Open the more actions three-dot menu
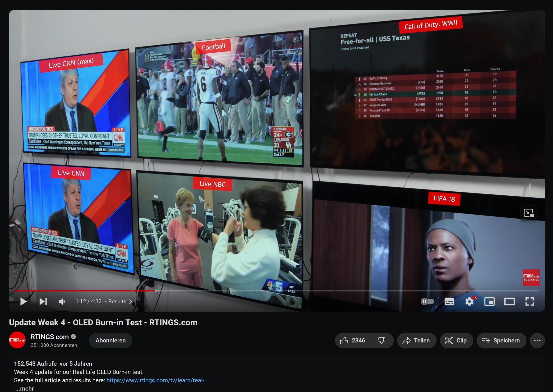 click(x=537, y=340)
